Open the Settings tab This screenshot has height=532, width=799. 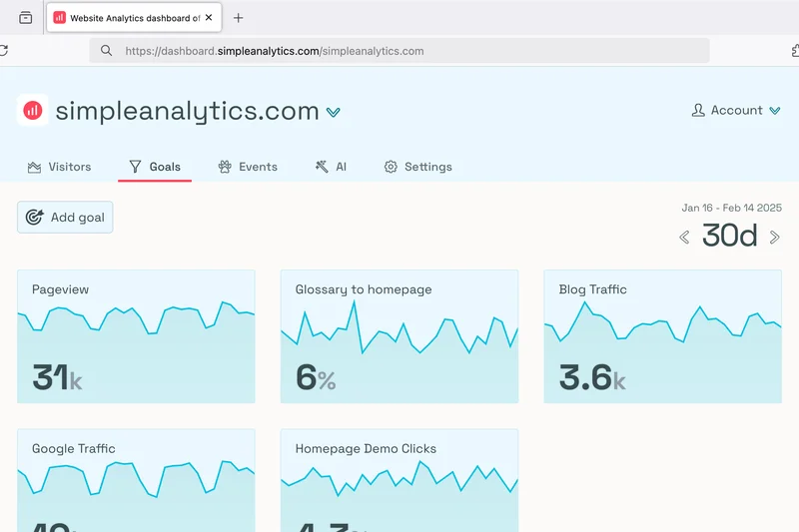(x=417, y=167)
